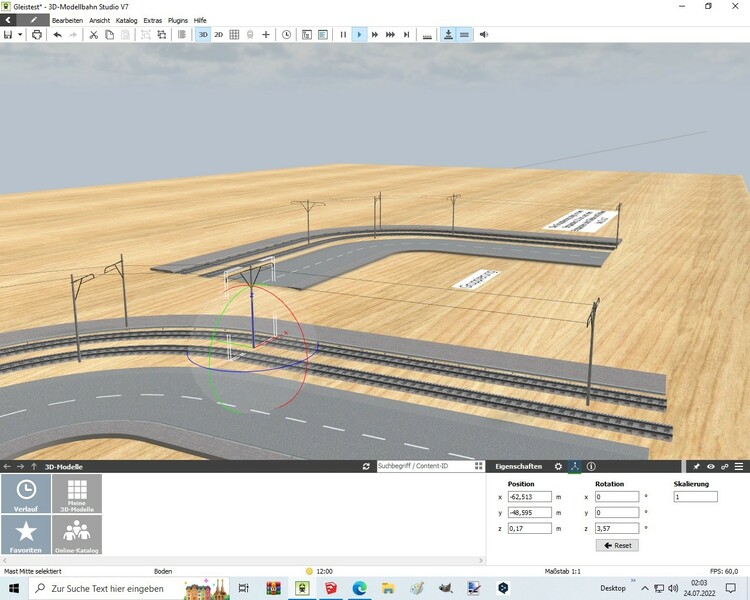Pause the simulation playback
The width and height of the screenshot is (750, 600).
tap(343, 34)
